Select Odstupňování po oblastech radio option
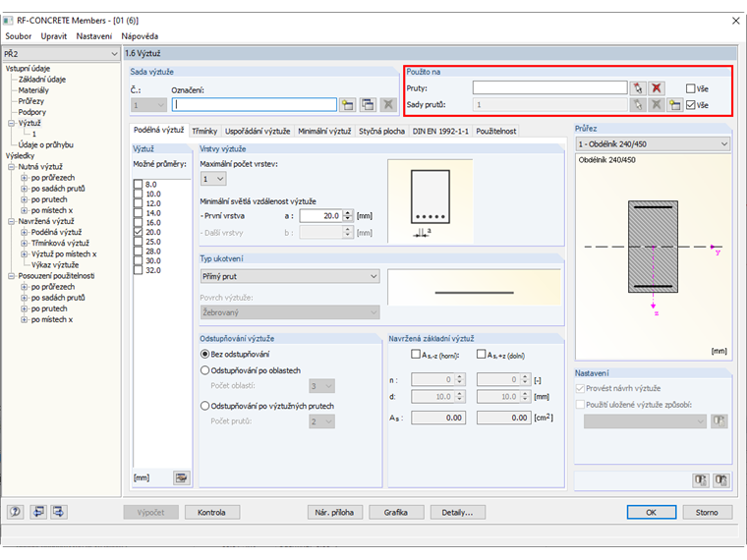Screen dimensions: 747x560 (204, 370)
